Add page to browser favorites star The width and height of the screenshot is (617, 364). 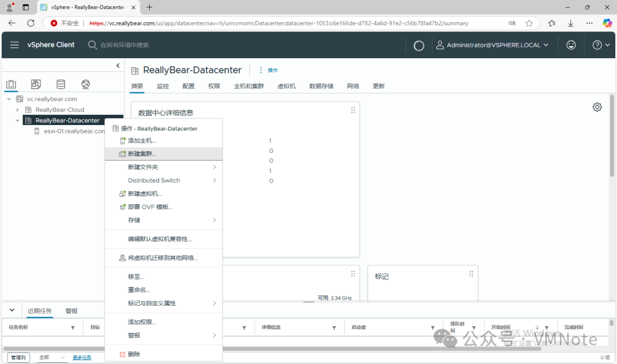529,23
